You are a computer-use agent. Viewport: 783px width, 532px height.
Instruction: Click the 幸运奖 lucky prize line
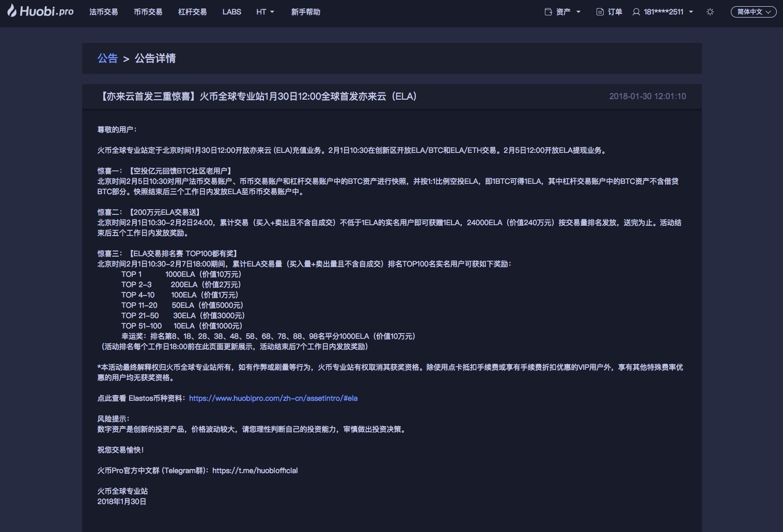[x=269, y=336]
